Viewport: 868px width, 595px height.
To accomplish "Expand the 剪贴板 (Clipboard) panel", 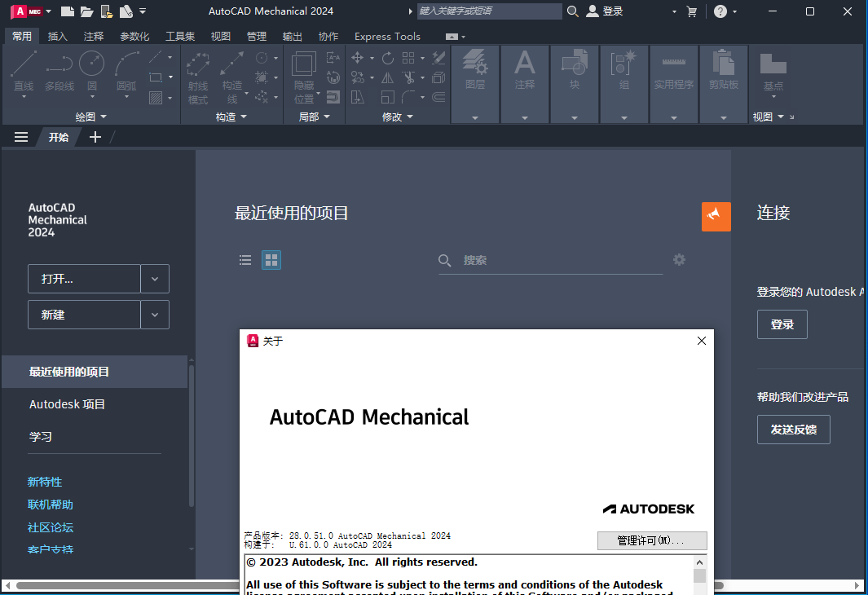I will (724, 117).
